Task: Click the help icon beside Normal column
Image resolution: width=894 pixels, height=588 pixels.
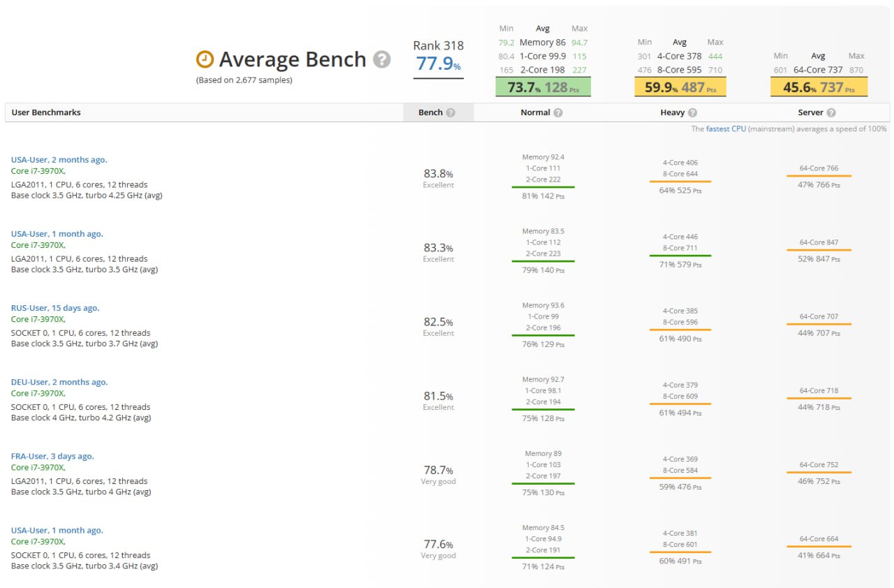Action: point(558,112)
